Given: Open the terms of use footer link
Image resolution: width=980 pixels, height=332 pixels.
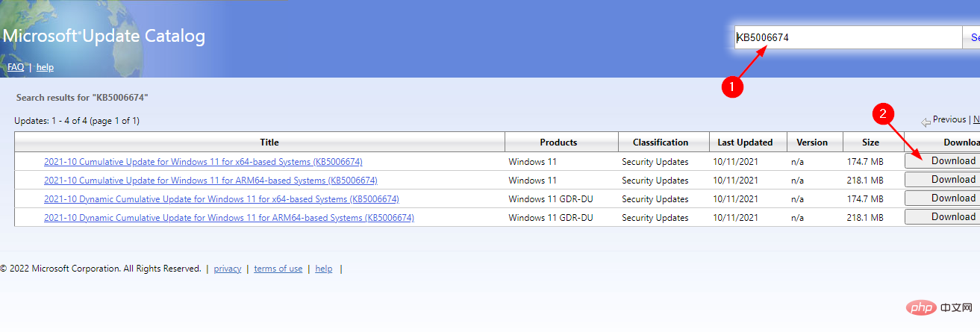Looking at the screenshot, I should tap(278, 269).
